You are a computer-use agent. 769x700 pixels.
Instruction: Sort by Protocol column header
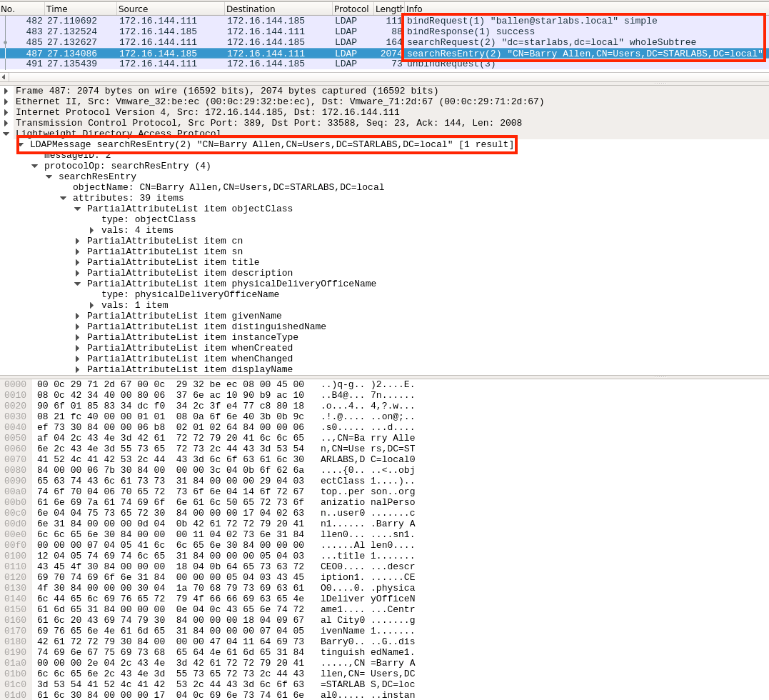352,9
